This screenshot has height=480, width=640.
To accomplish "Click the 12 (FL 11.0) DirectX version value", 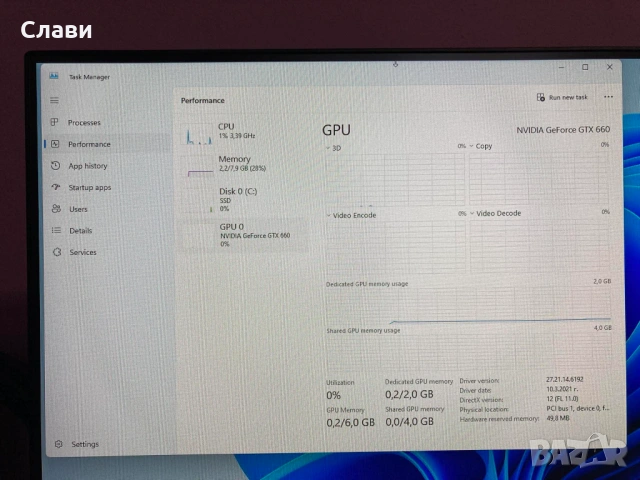I will [x=562, y=398].
